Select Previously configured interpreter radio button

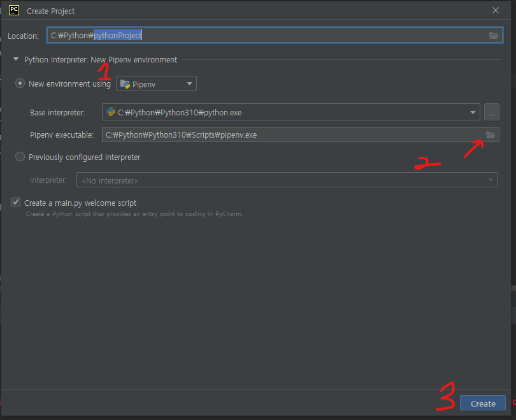pos(20,157)
